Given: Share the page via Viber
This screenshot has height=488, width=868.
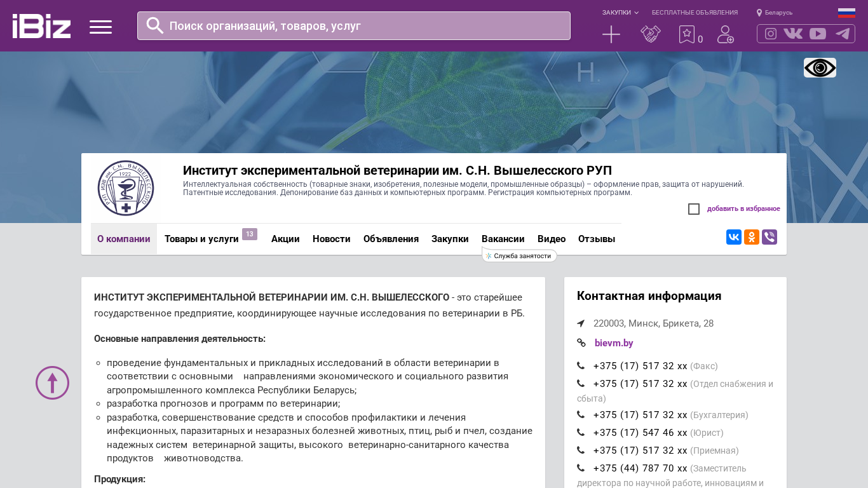Looking at the screenshot, I should pyautogui.click(x=770, y=237).
